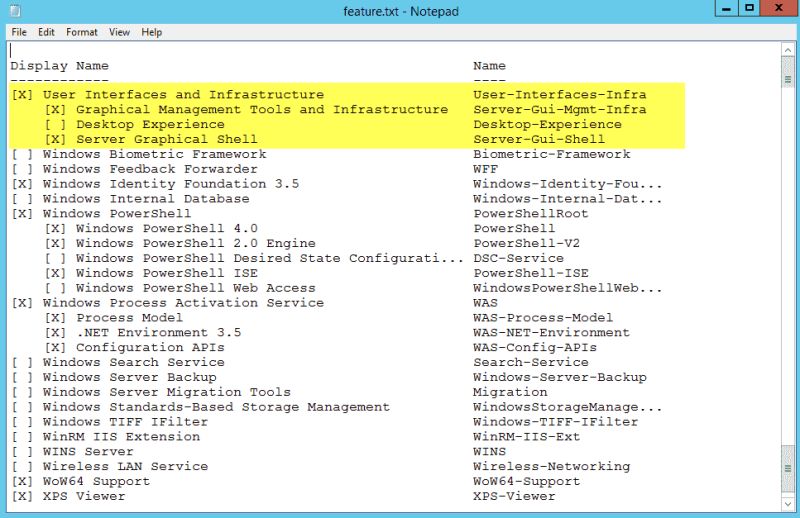Viewport: 800px width, 518px height.
Task: Click the 'Windows PowerShell ISE' display text
Action: point(167,273)
